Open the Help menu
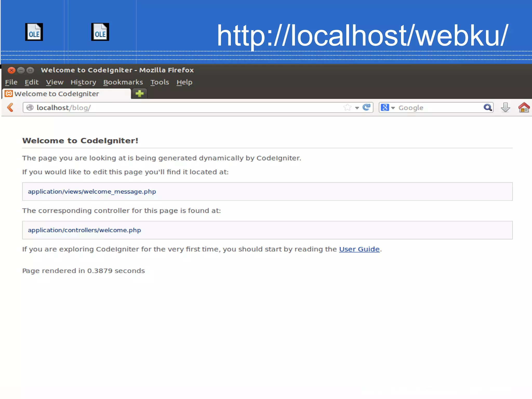 tap(184, 82)
